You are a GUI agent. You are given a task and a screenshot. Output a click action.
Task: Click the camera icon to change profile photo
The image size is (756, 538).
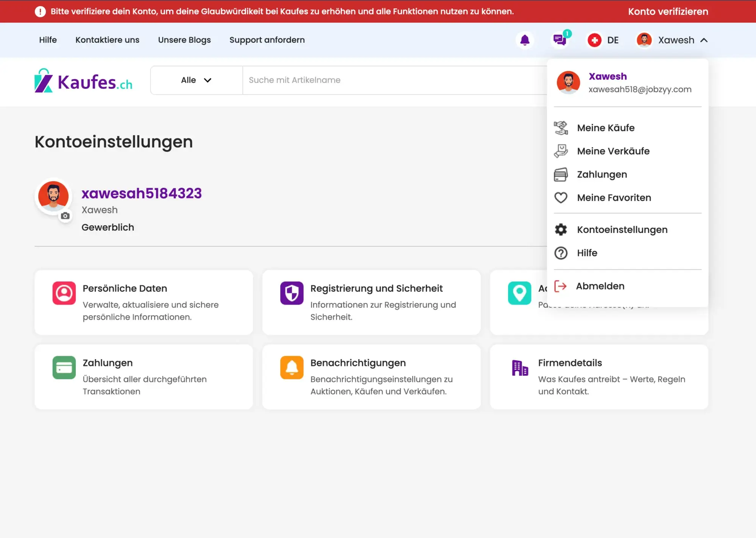click(65, 216)
